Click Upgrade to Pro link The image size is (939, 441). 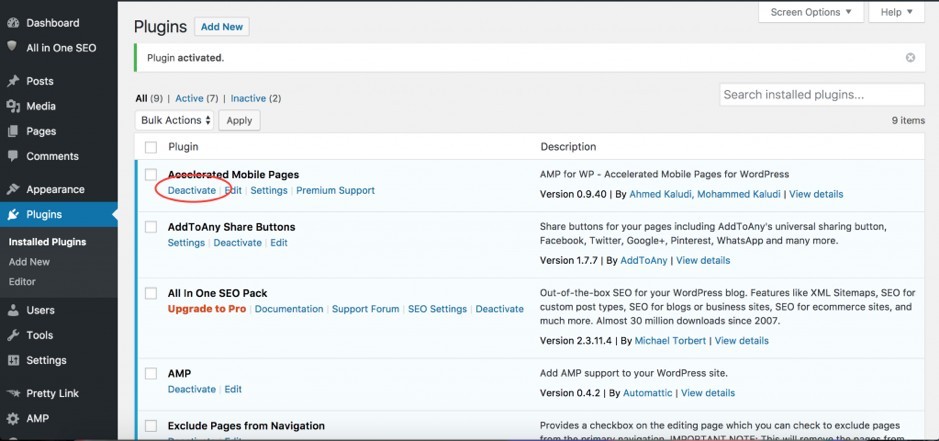(x=207, y=309)
